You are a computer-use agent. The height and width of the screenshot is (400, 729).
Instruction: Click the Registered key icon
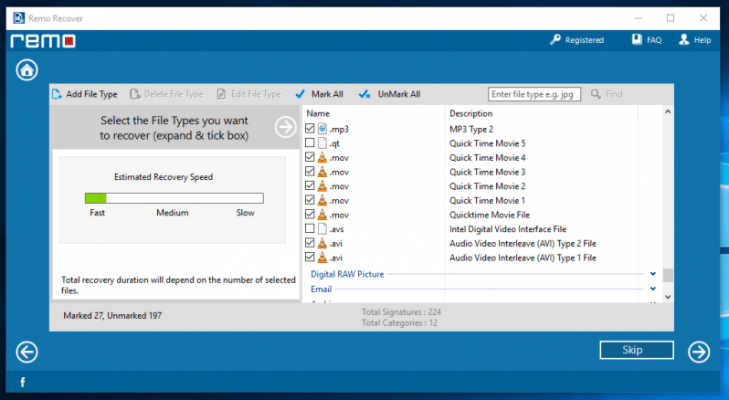[x=555, y=40]
